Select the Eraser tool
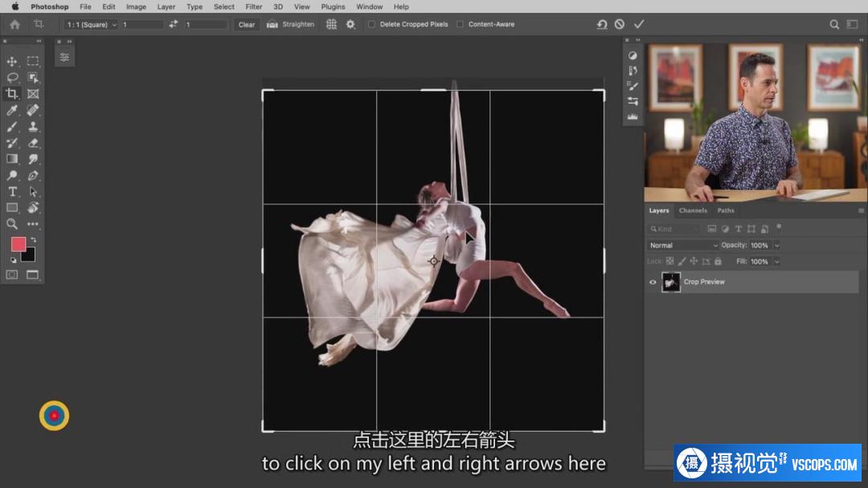Screen dimensions: 868x488 pyautogui.click(x=33, y=143)
